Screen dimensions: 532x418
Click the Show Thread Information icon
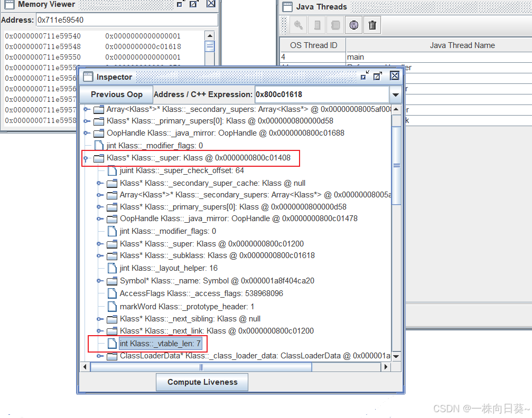coord(354,25)
